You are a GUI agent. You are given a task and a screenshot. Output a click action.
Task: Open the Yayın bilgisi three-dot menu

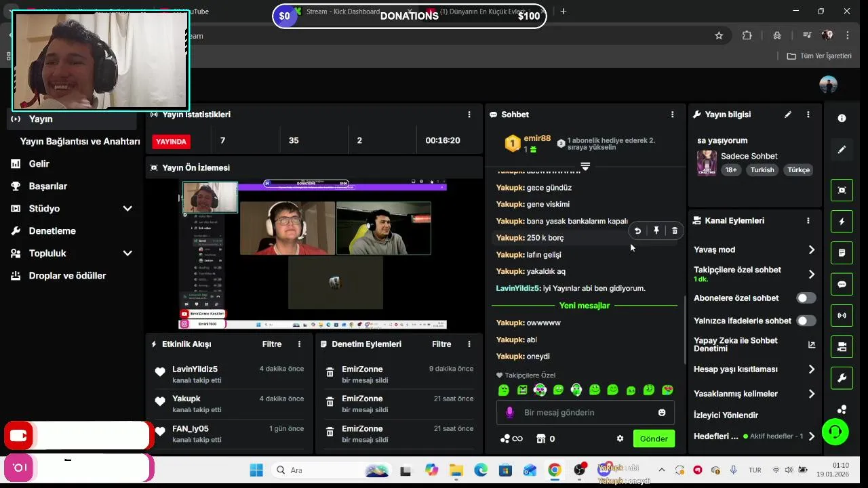tap(808, 115)
